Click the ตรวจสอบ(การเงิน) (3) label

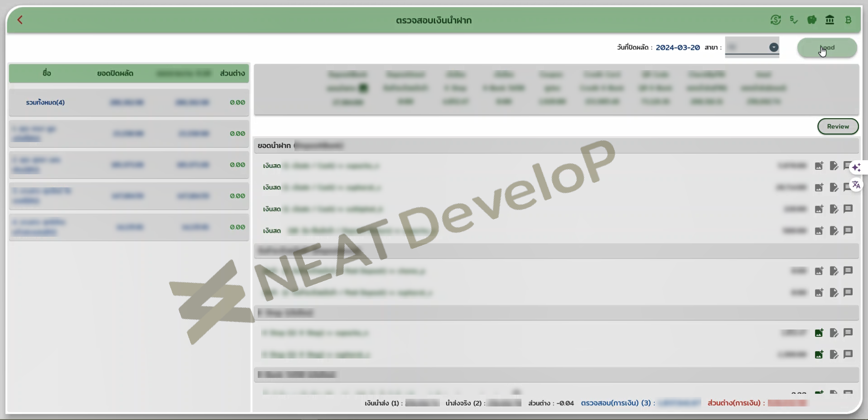[x=618, y=403]
